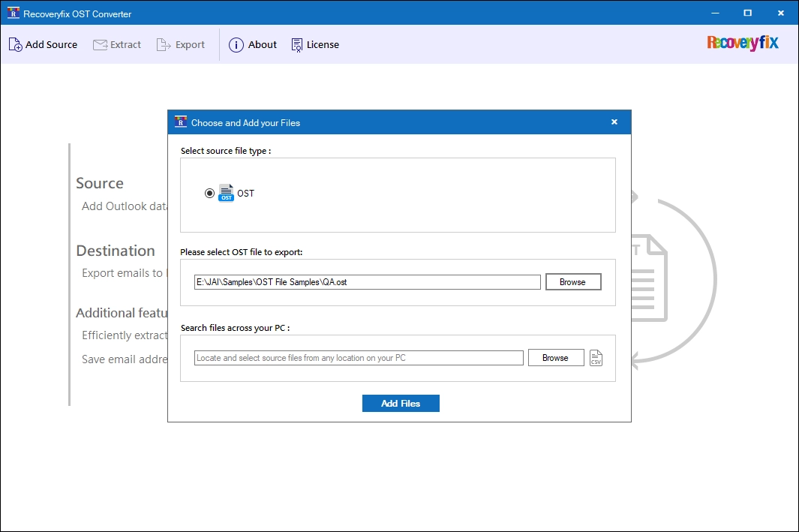The image size is (799, 532).
Task: Click the OST file type icon
Action: click(x=227, y=193)
